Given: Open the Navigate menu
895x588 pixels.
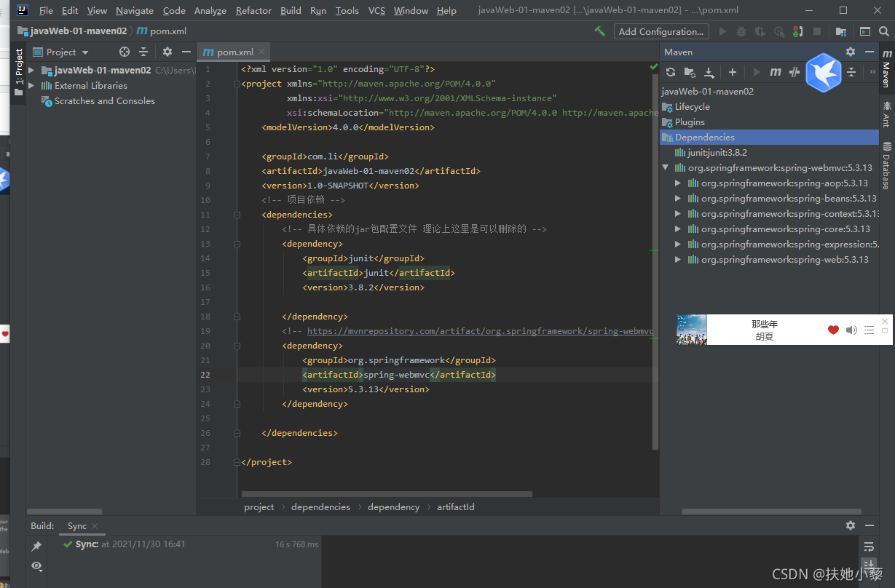Looking at the screenshot, I should (x=135, y=10).
